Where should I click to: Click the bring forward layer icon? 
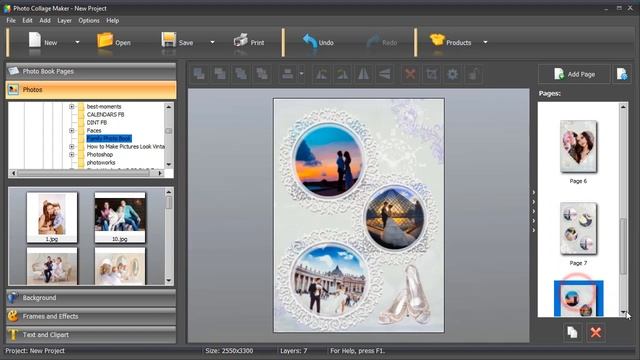[241, 74]
